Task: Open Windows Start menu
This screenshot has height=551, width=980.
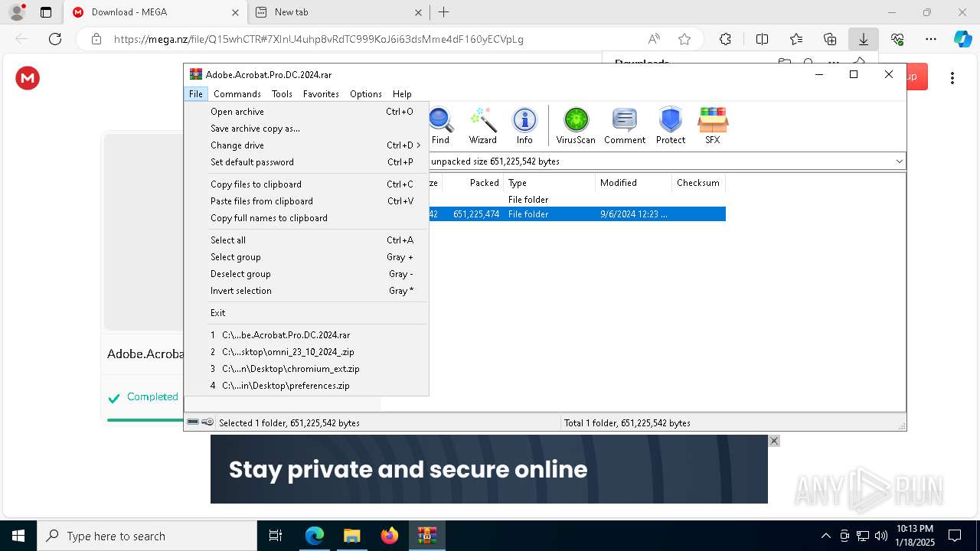Action: [18, 536]
